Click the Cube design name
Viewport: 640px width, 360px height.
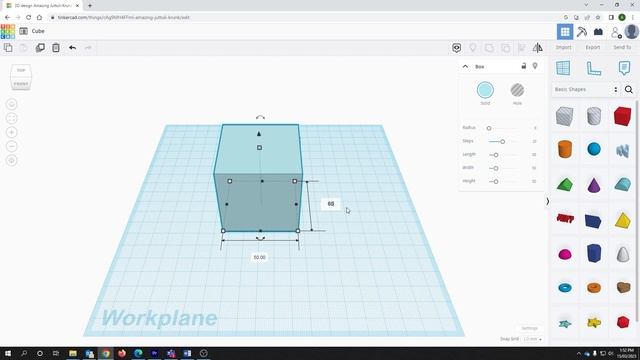point(38,31)
